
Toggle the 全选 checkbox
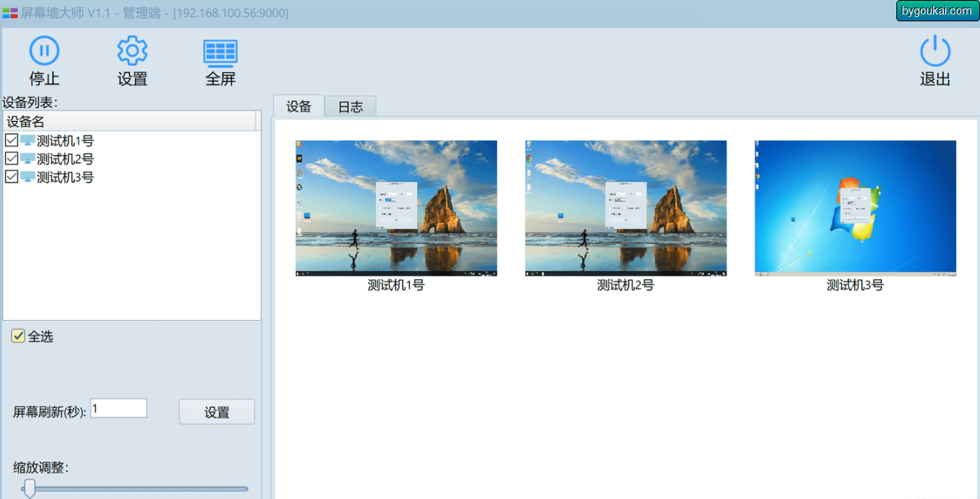18,336
